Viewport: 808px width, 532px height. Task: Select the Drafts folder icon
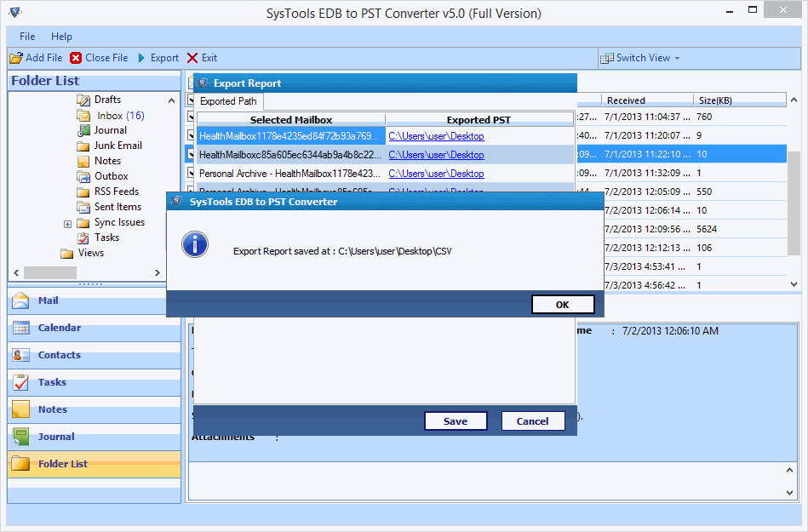point(83,100)
